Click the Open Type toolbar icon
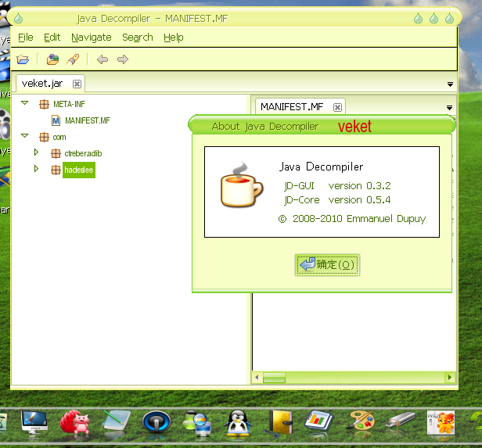 point(52,59)
